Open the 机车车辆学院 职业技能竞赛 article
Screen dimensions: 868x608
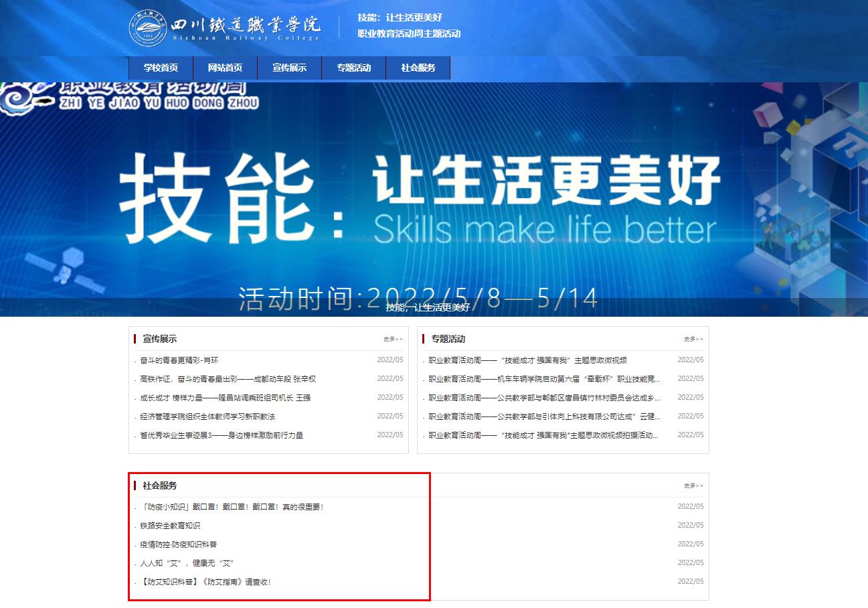544,379
